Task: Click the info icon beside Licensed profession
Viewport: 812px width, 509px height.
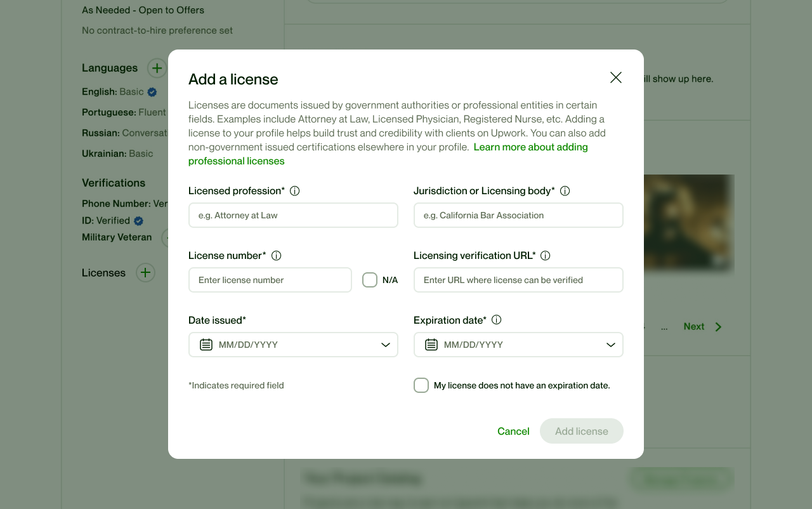Action: point(295,191)
